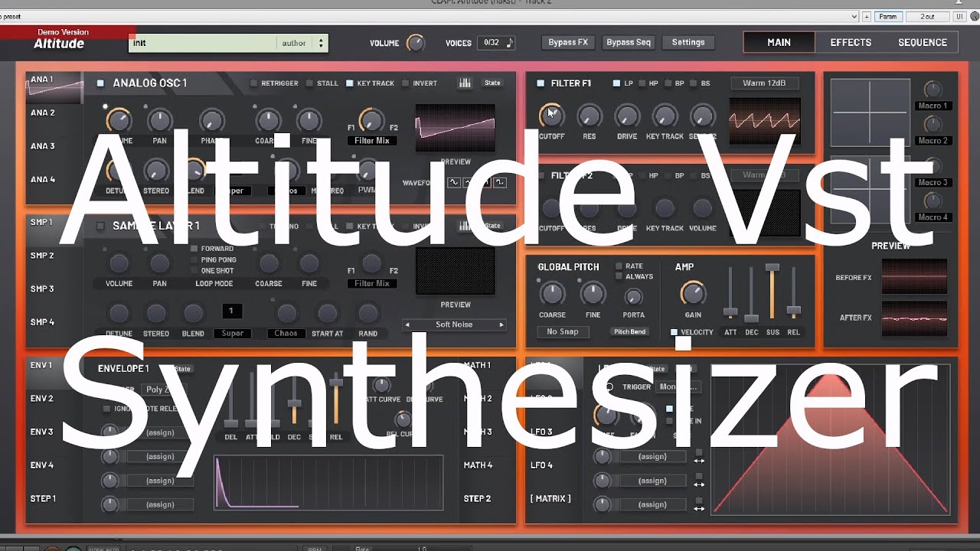Image resolution: width=980 pixels, height=551 pixels.
Task: Click the Global Pitch PORTA knob
Action: pos(633,297)
